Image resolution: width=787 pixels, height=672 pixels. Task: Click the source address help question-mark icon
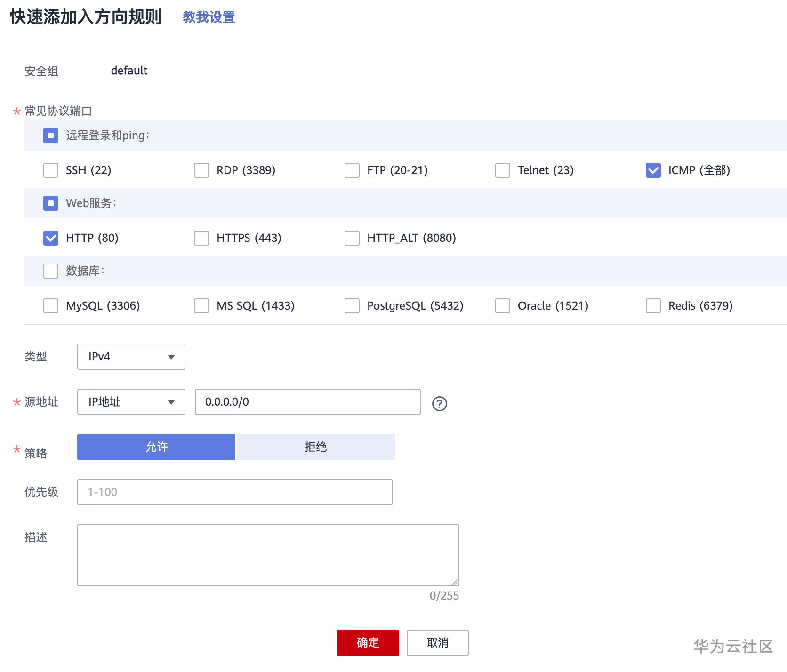(x=439, y=403)
